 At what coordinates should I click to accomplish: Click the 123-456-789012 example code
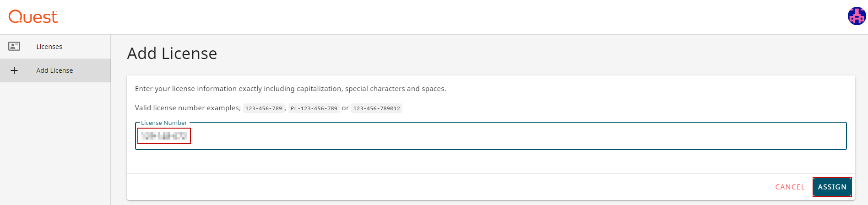click(x=376, y=108)
